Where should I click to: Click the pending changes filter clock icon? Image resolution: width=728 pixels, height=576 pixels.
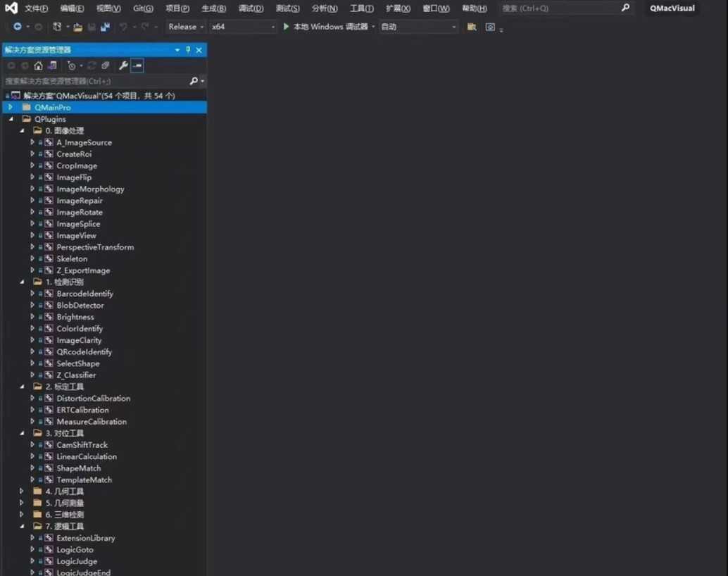tap(71, 66)
